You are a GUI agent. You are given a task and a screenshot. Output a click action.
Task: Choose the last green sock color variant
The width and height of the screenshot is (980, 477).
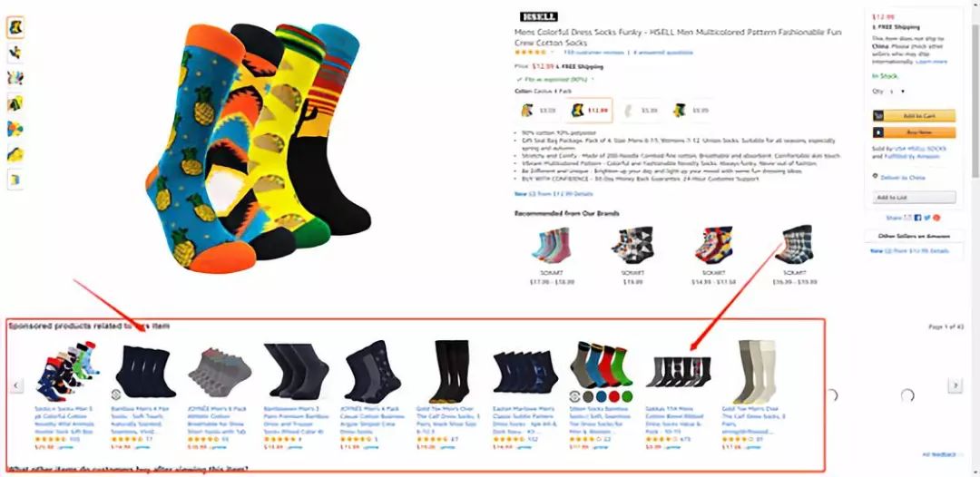[690, 111]
